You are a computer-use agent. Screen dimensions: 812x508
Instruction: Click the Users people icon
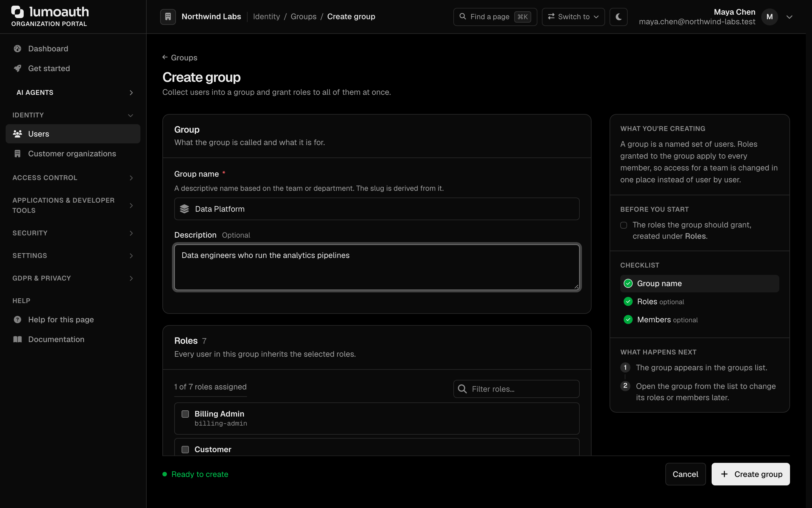[x=17, y=134]
